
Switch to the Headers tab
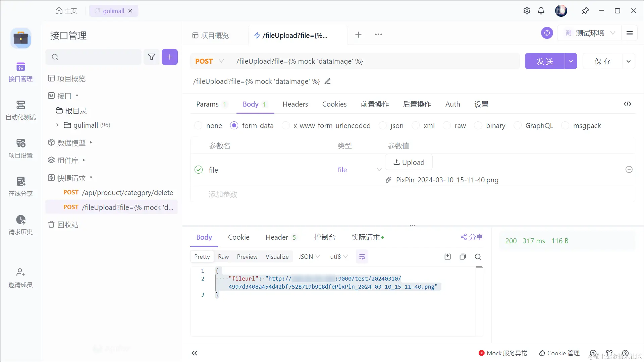295,104
